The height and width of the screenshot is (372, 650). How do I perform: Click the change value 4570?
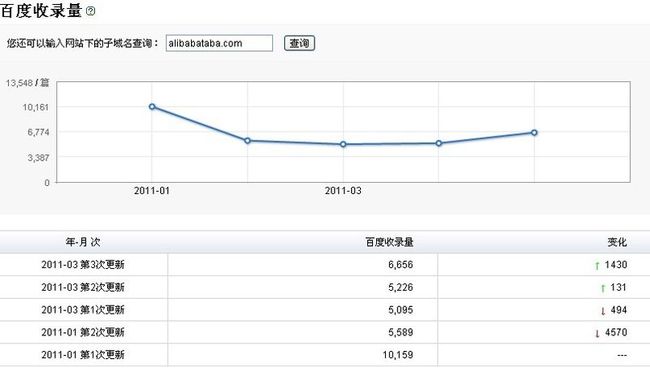click(616, 332)
